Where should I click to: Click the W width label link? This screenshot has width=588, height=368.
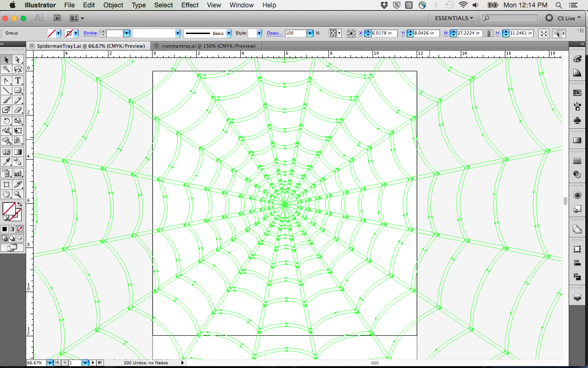(446, 33)
